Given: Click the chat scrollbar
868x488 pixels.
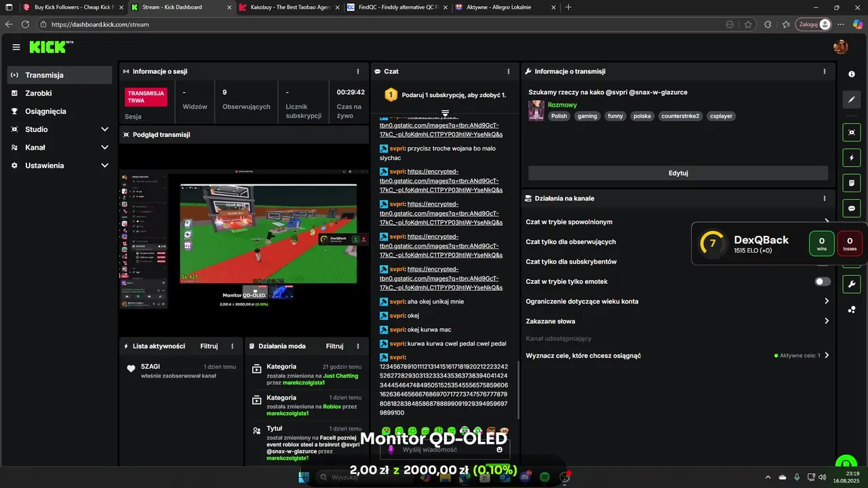Looking at the screenshot, I should coord(518,390).
